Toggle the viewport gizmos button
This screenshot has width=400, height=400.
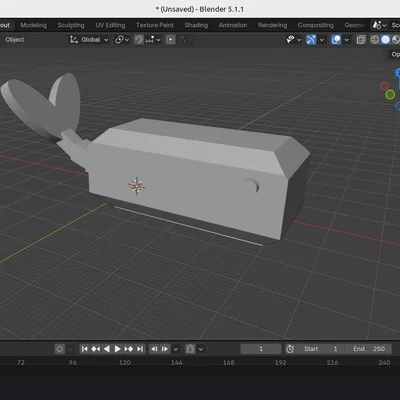[x=311, y=40]
